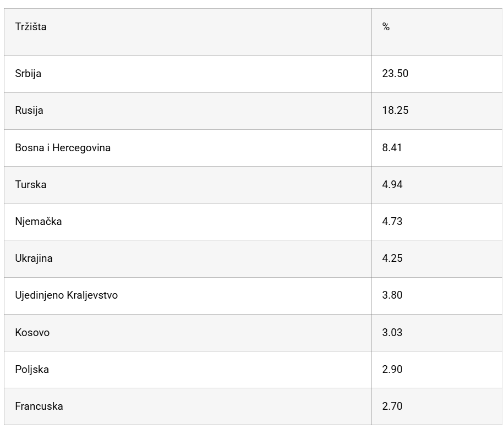Image resolution: width=504 pixels, height=429 pixels.
Task: Select the Francuska market cell
Action: (188, 406)
